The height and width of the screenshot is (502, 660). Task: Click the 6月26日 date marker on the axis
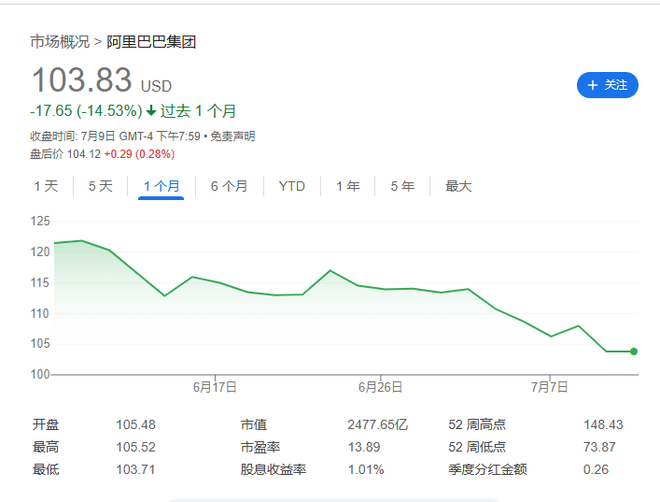point(380,387)
